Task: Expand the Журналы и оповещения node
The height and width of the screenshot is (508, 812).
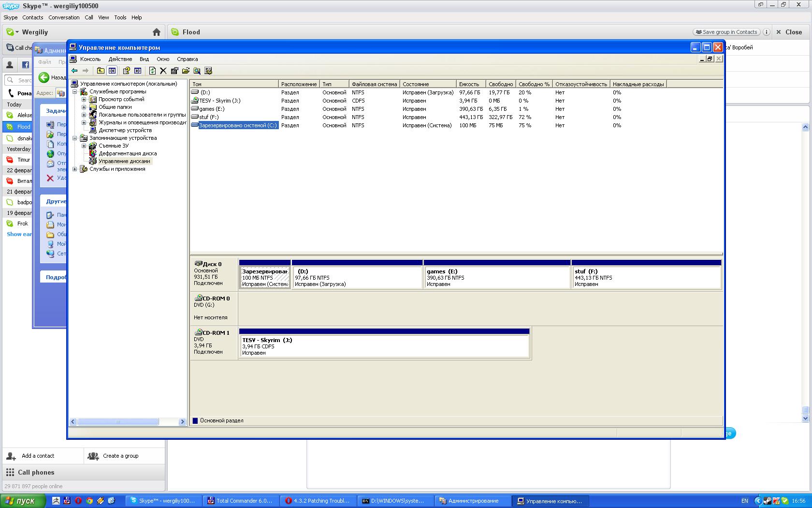Action: coord(84,122)
